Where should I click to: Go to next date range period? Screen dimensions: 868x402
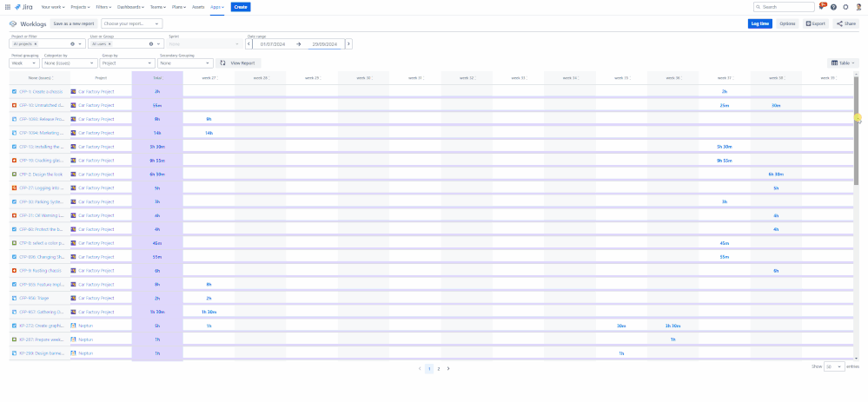click(x=348, y=43)
